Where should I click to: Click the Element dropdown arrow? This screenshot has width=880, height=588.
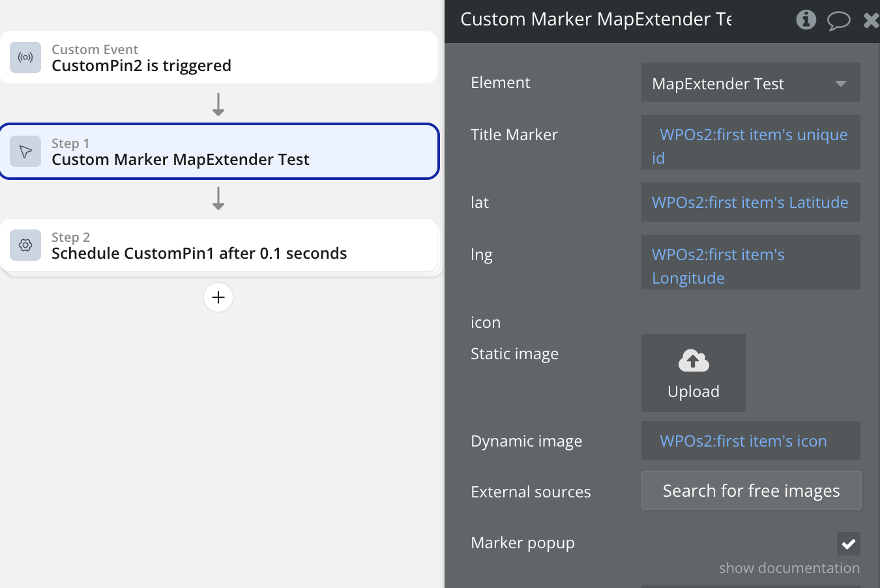click(x=841, y=83)
